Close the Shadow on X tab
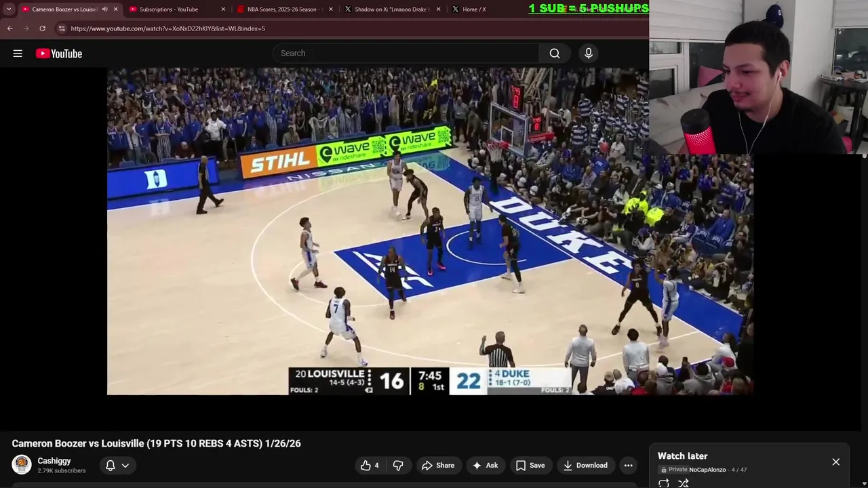868x488 pixels. point(438,9)
